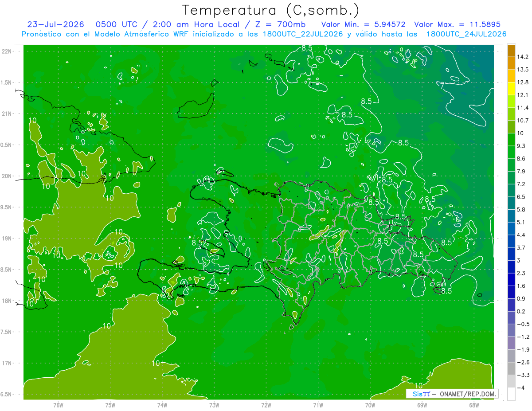Click the '20N' latitude axis label
This screenshot has width=532, height=411.
tap(8, 176)
